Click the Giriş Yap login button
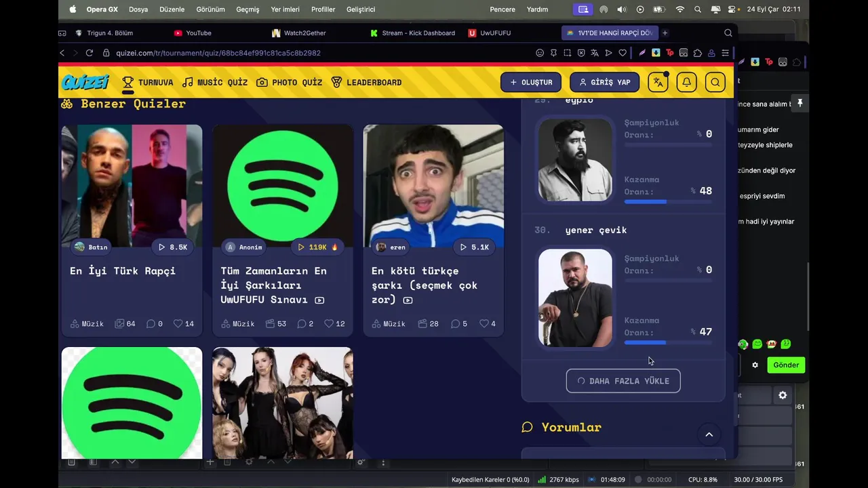Image resolution: width=868 pixels, height=488 pixels. tap(604, 82)
